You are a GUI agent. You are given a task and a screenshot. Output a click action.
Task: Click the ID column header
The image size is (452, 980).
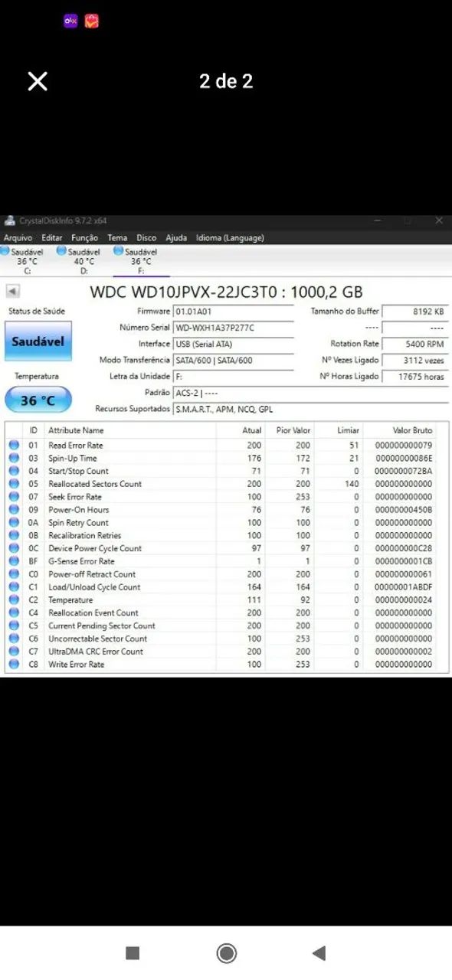tap(33, 430)
